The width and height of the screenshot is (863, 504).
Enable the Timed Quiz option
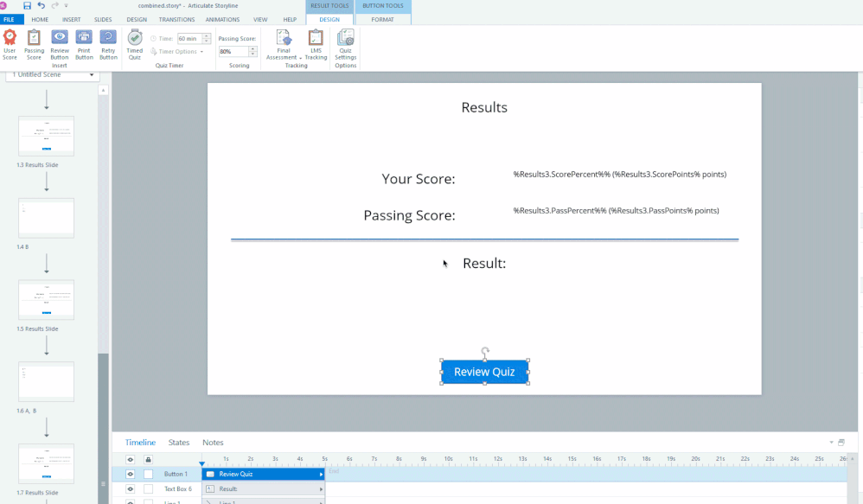pyautogui.click(x=135, y=43)
